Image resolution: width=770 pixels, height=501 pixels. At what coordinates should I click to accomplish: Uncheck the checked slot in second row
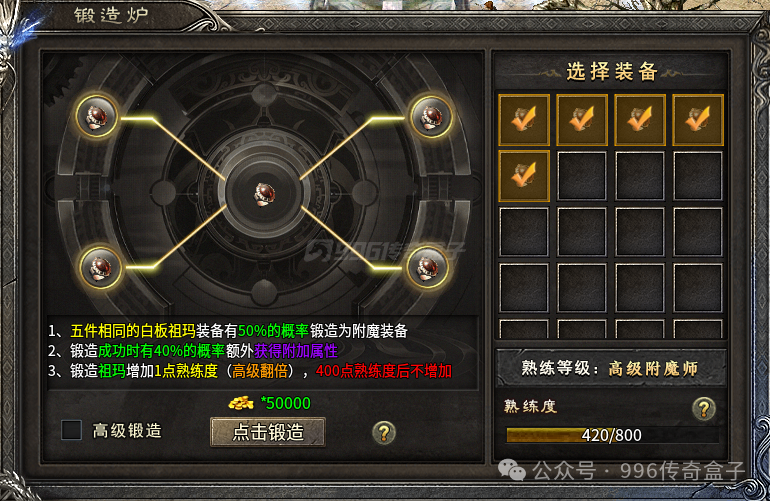(x=524, y=176)
